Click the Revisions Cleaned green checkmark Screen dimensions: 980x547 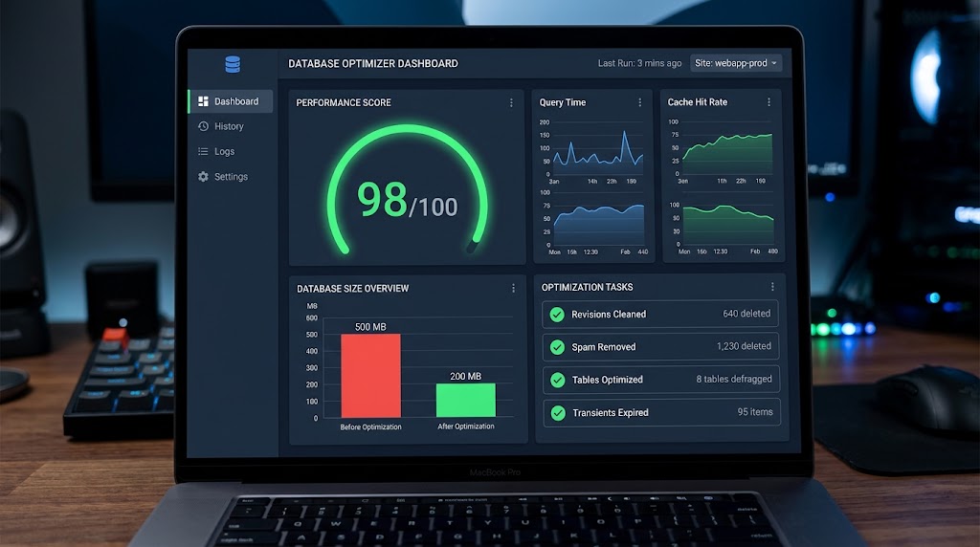coord(557,314)
